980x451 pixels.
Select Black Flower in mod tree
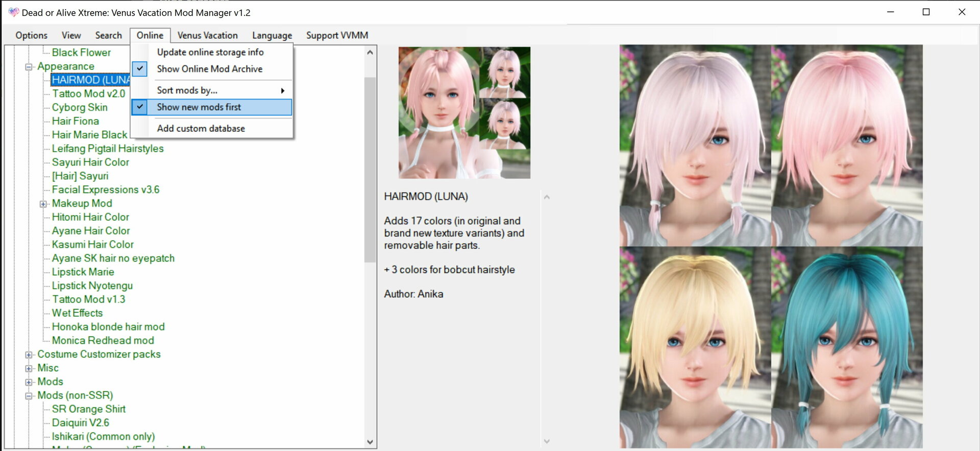click(x=81, y=52)
